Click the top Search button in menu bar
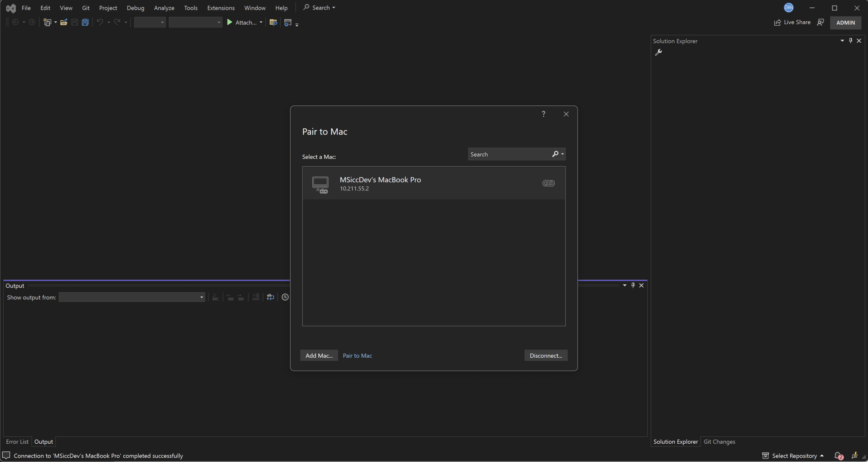Image resolution: width=868 pixels, height=462 pixels. (319, 7)
